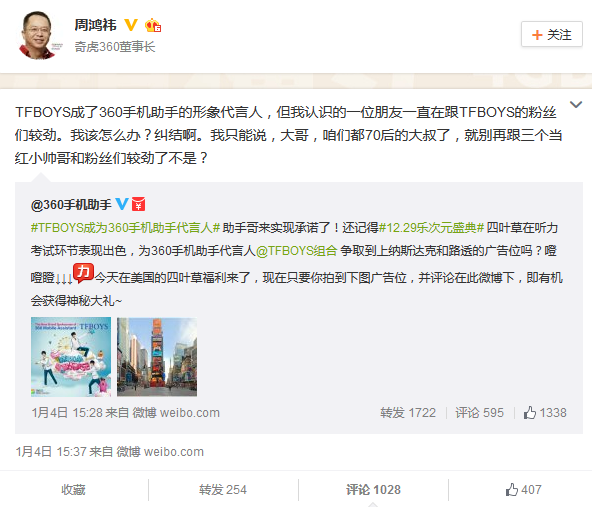Image resolution: width=592 pixels, height=507 pixels.
Task: Open hashtag #TFBOYS成为360手机助手代言人#
Action: point(125,228)
